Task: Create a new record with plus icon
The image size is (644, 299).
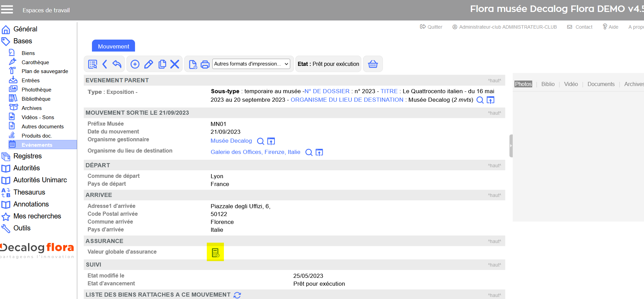Action: (135, 64)
